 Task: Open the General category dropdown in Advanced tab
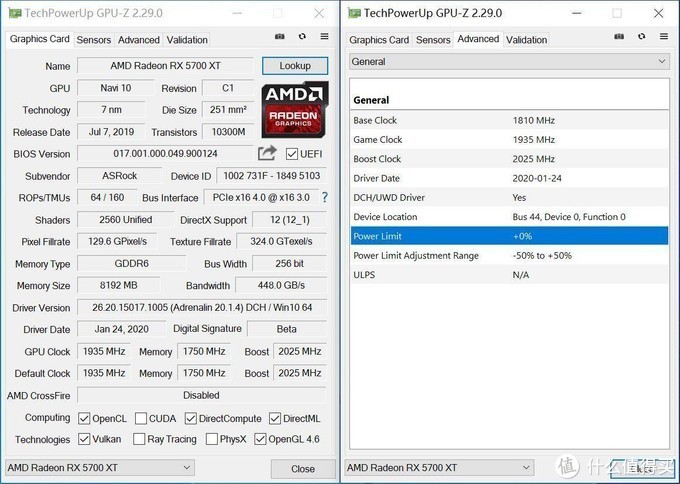click(509, 62)
